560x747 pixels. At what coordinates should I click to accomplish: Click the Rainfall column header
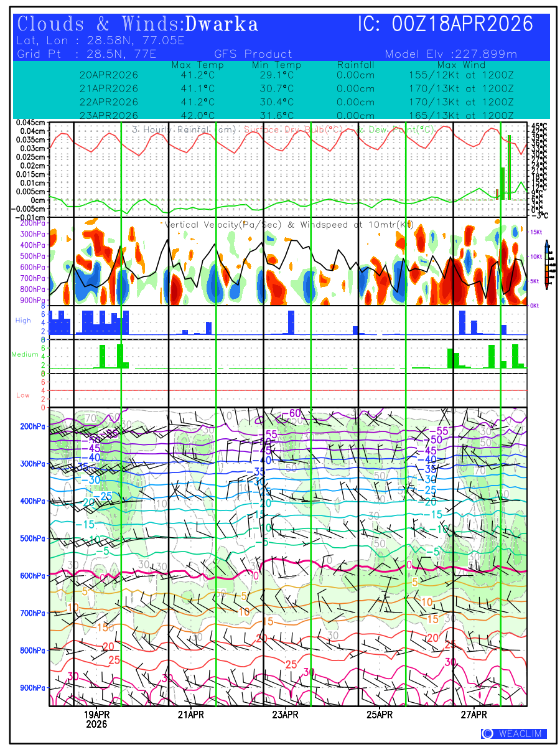355,65
